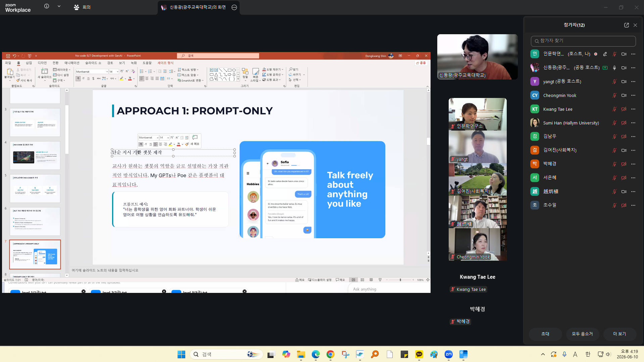The image size is (644, 362).
Task: Pop out the Zoom participants panel
Action: pos(626,25)
